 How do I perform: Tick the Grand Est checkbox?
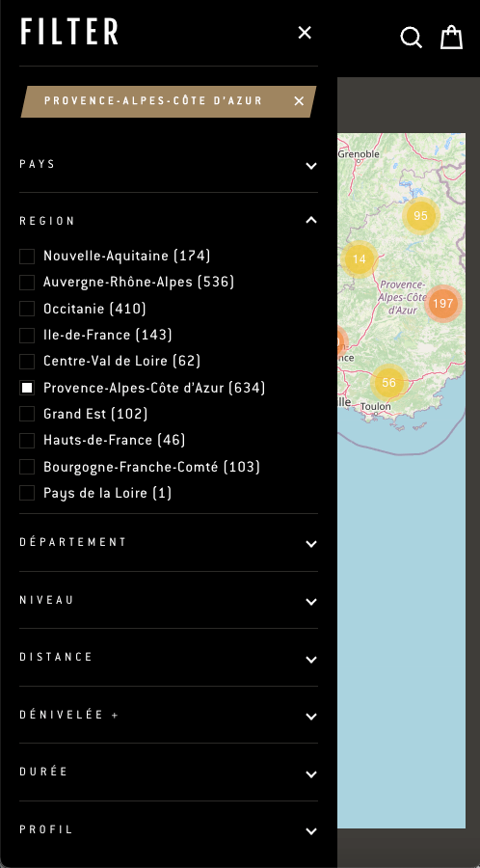(x=27, y=414)
